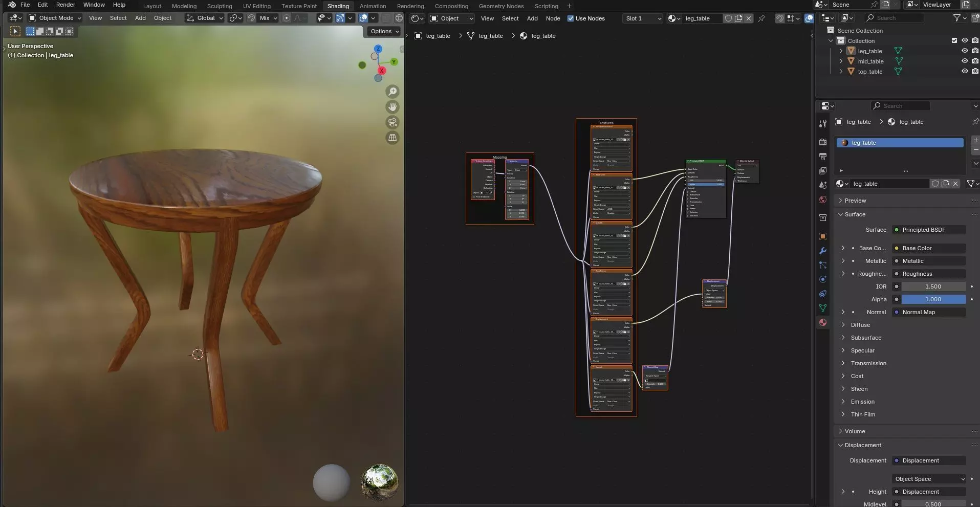
Task: Switch to the UV Editing workspace tab
Action: pyautogui.click(x=257, y=6)
